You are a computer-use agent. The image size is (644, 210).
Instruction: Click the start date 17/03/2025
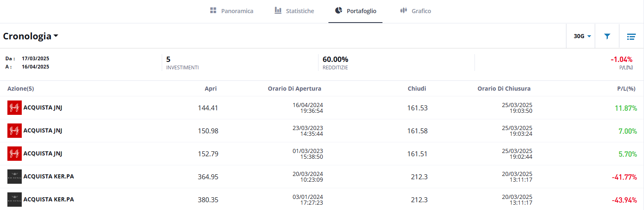pos(35,59)
